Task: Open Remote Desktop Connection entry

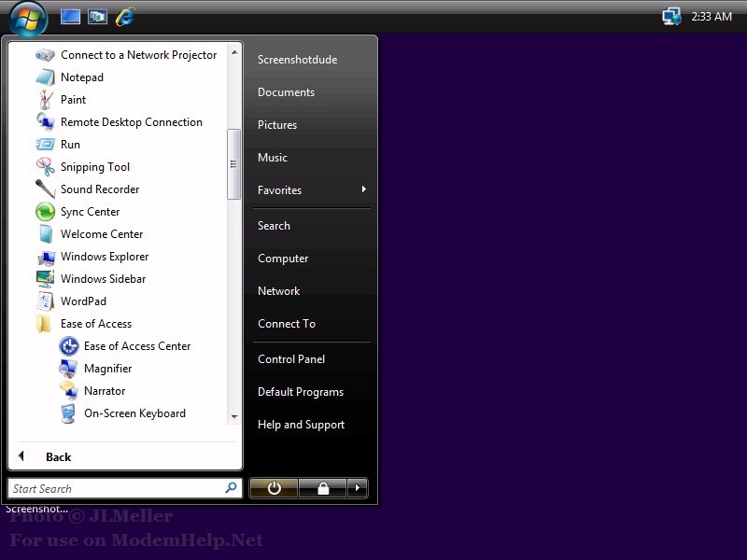Action: pos(132,122)
